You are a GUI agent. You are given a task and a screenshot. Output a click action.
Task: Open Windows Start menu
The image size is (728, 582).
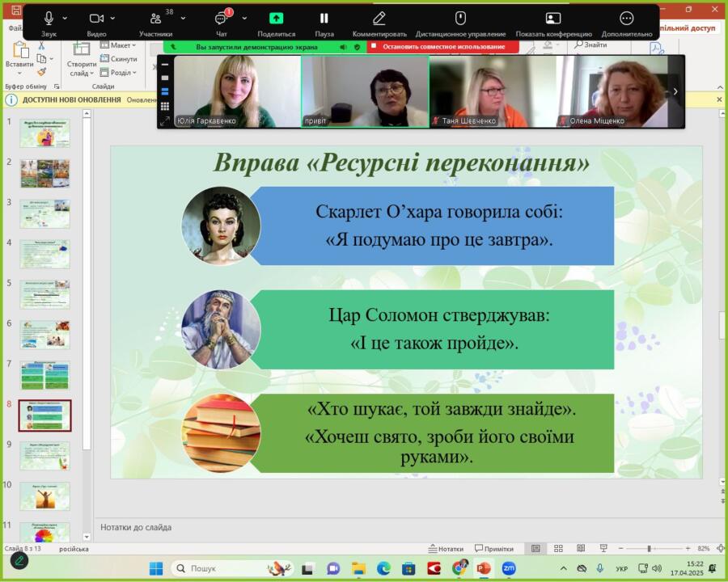(x=156, y=568)
